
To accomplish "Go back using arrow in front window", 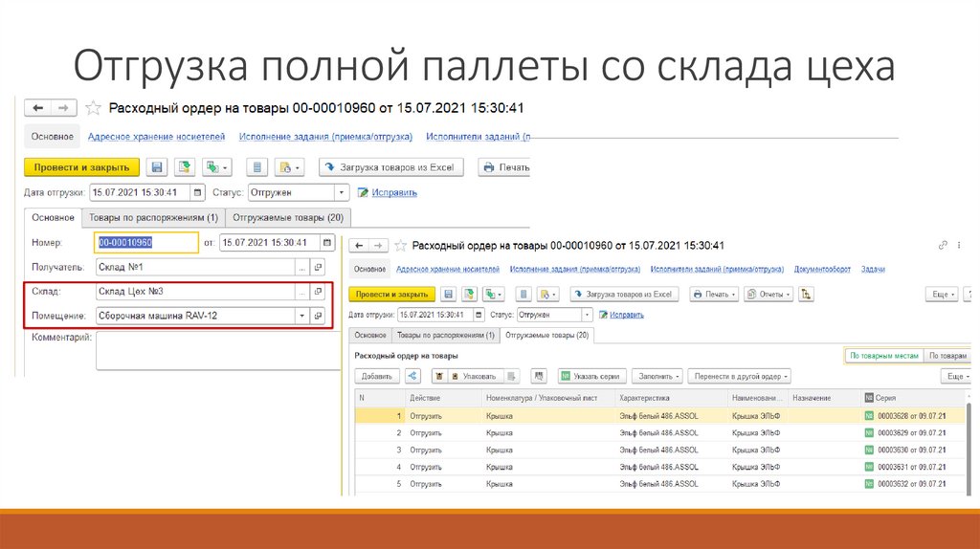I will click(x=359, y=246).
